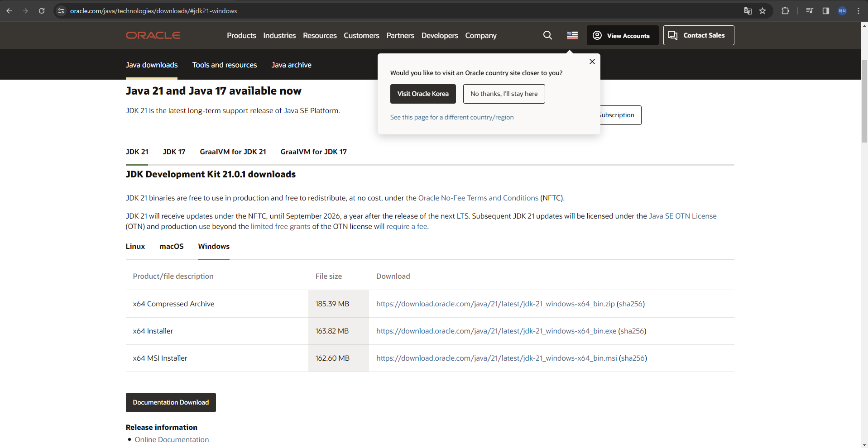
Task: Click the View Accounts button
Action: 623,35
